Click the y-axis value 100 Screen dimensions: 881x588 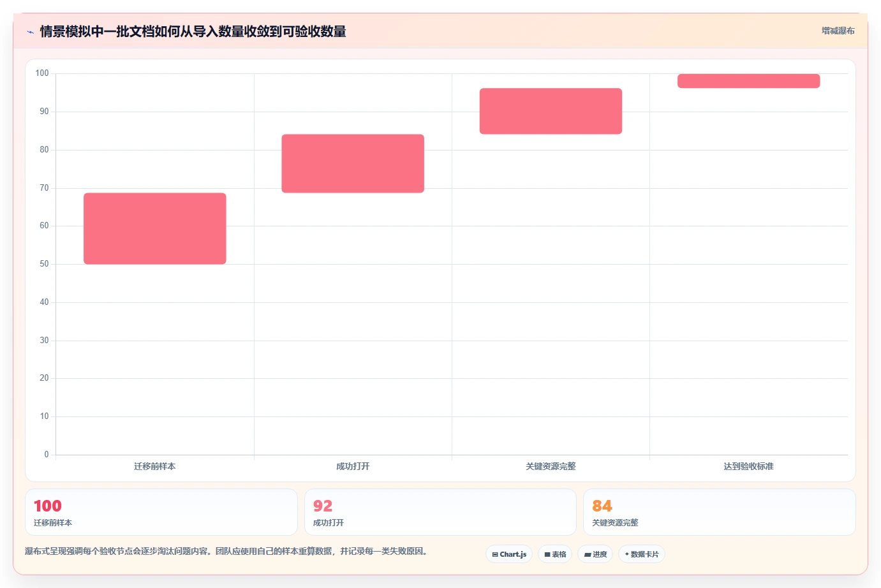click(x=42, y=73)
